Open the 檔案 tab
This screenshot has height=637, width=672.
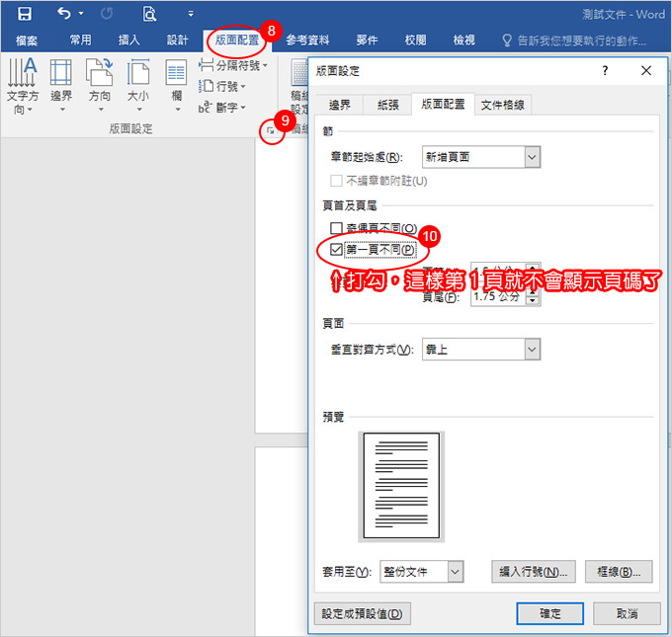[27, 40]
